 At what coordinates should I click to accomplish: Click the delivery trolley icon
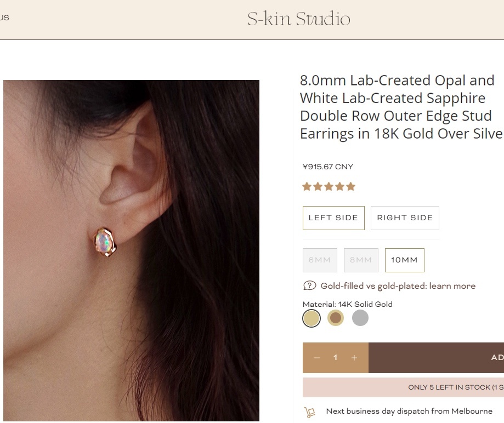(309, 412)
